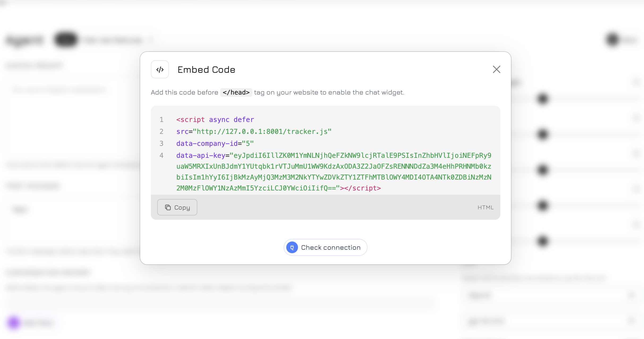Viewport: 644px width, 339px height.
Task: Click the Check connection button
Action: point(325,247)
